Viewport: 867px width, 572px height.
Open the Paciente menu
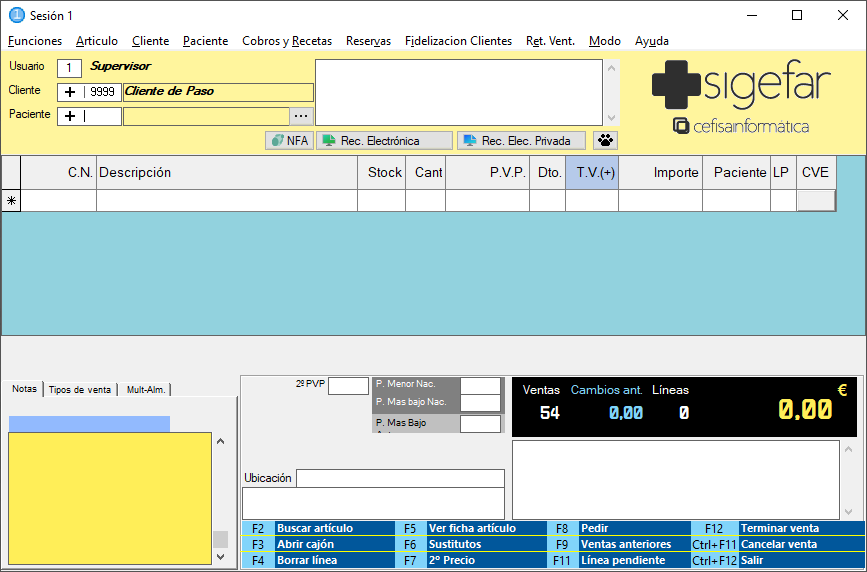point(206,41)
